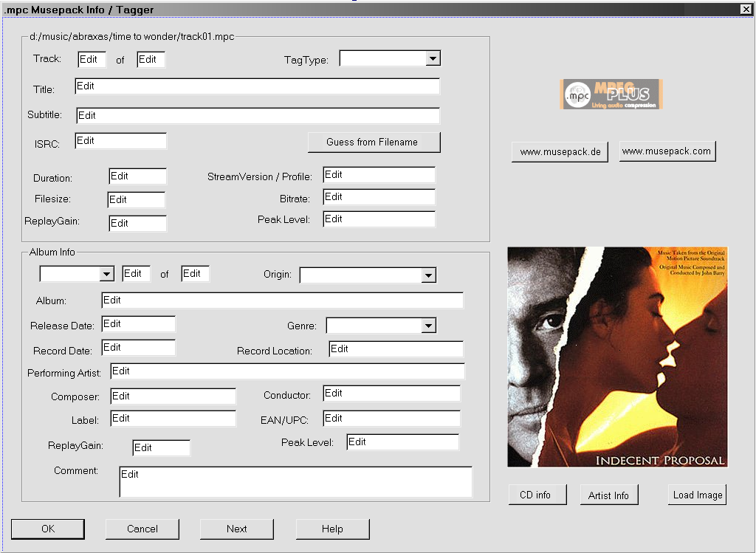Click the Album Info total discs field
This screenshot has width=756, height=553.
click(x=195, y=274)
